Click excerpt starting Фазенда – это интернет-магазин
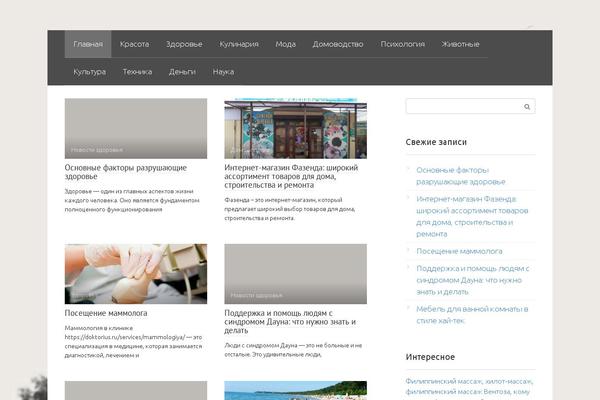Viewport: 600px width, 400px height. [290, 209]
